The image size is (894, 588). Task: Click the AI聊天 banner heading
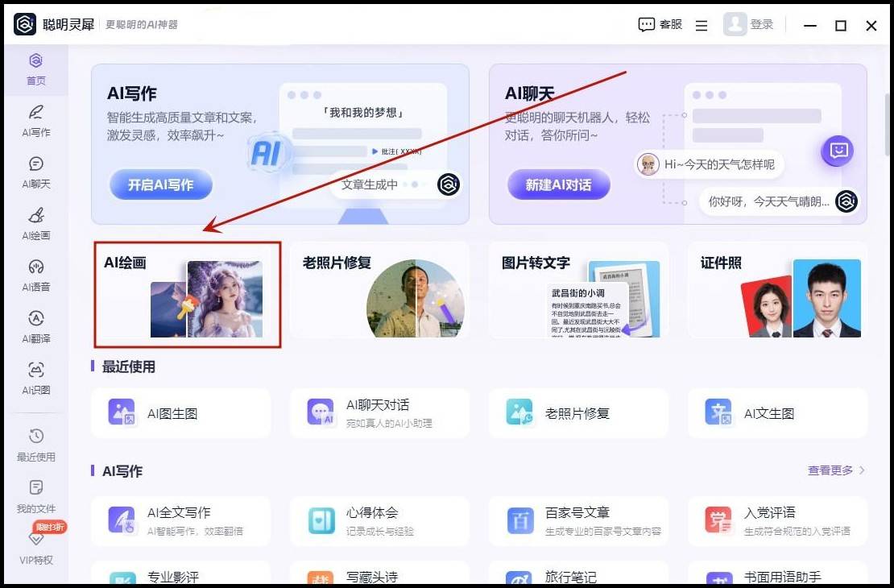[x=530, y=93]
